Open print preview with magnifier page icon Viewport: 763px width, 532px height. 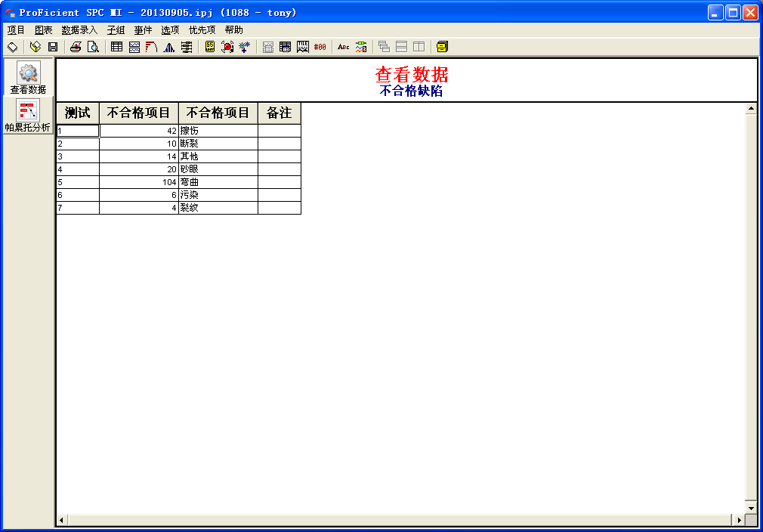coord(93,47)
